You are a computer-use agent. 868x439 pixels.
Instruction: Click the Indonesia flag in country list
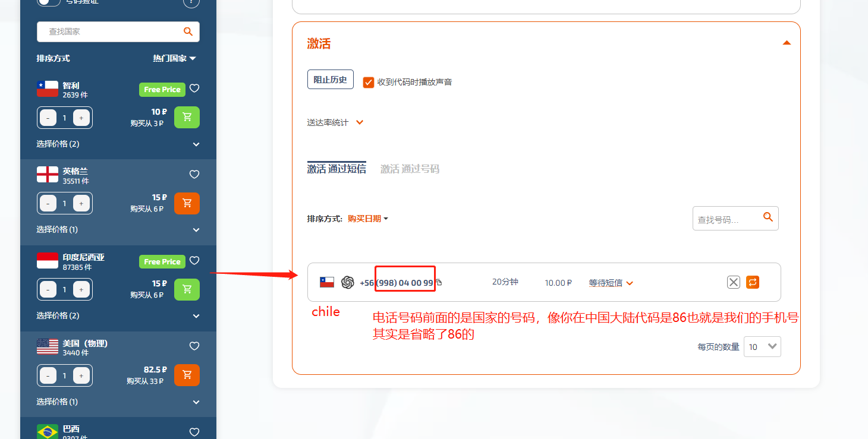tap(48, 261)
